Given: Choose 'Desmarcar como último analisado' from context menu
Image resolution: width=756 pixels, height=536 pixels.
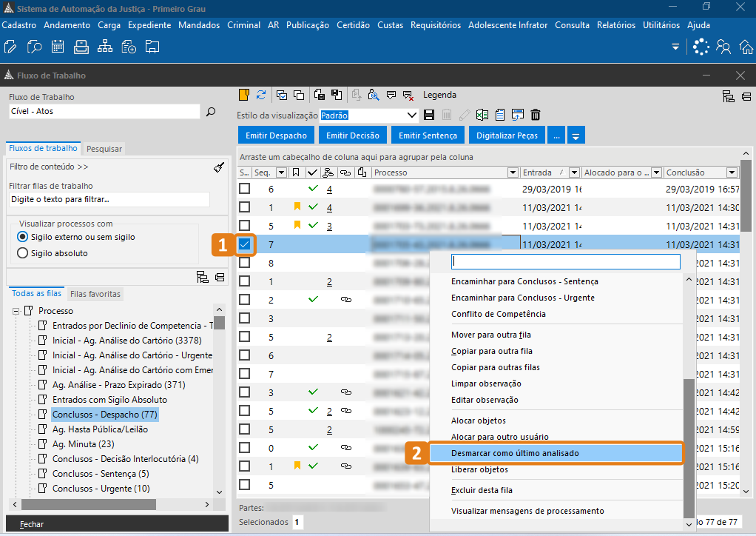Looking at the screenshot, I should (556, 453).
